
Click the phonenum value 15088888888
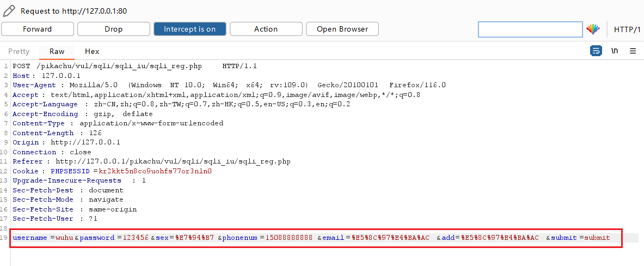[289, 238]
